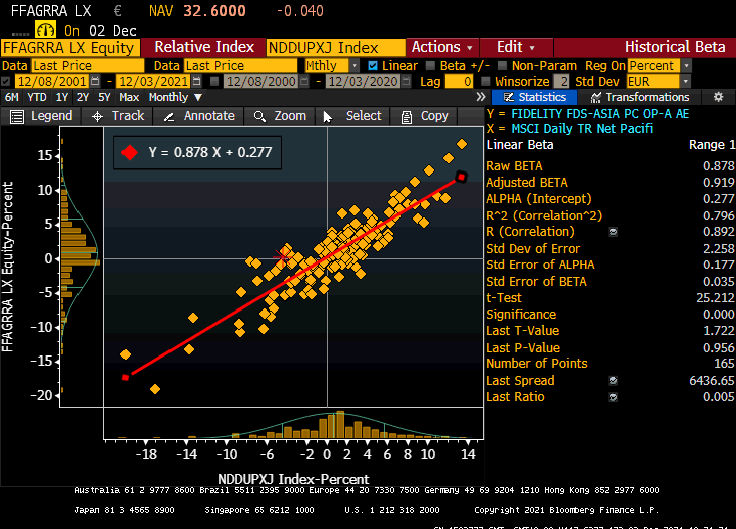Click the second Last Price data field
736x529 pixels.
click(x=241, y=66)
